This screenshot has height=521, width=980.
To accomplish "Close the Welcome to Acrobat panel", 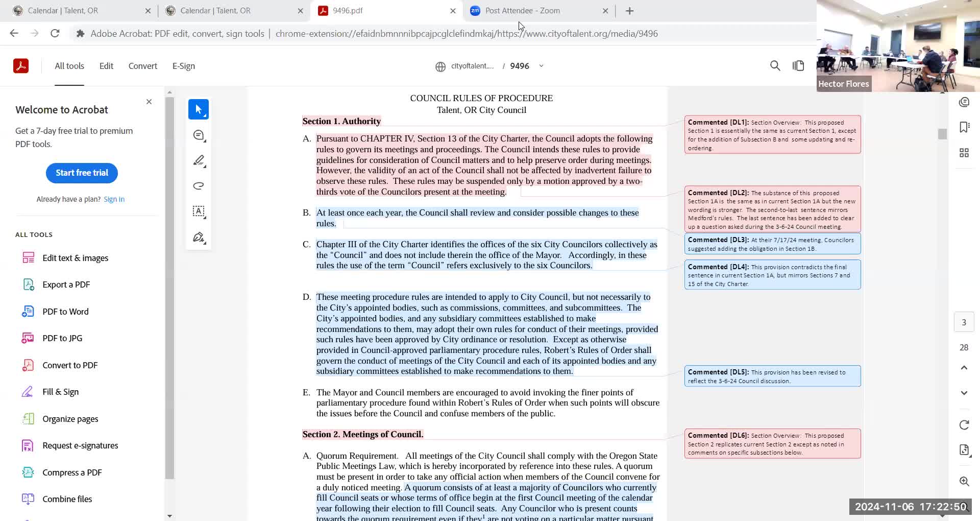I will pos(149,102).
